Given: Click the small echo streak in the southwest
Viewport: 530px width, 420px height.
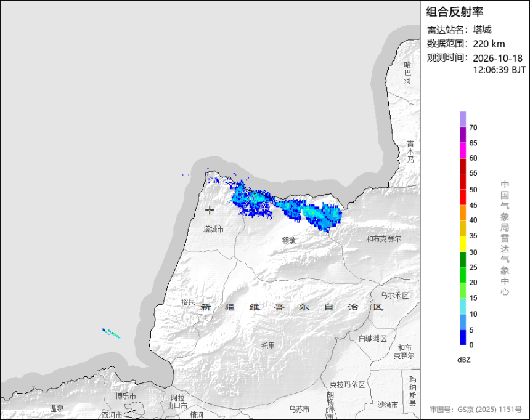Looking at the screenshot, I should [111, 333].
